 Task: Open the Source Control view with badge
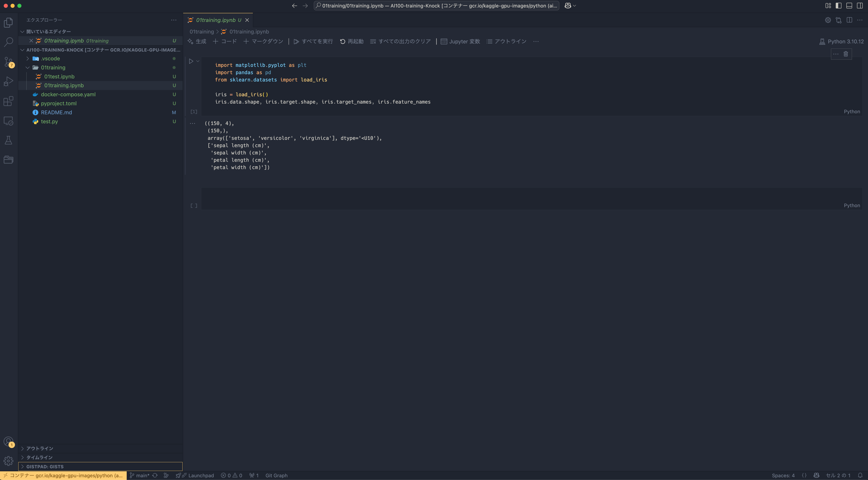[9, 62]
